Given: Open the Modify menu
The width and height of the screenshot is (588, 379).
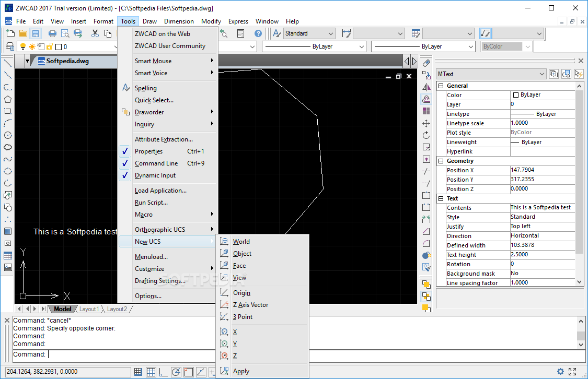Looking at the screenshot, I should click(211, 21).
